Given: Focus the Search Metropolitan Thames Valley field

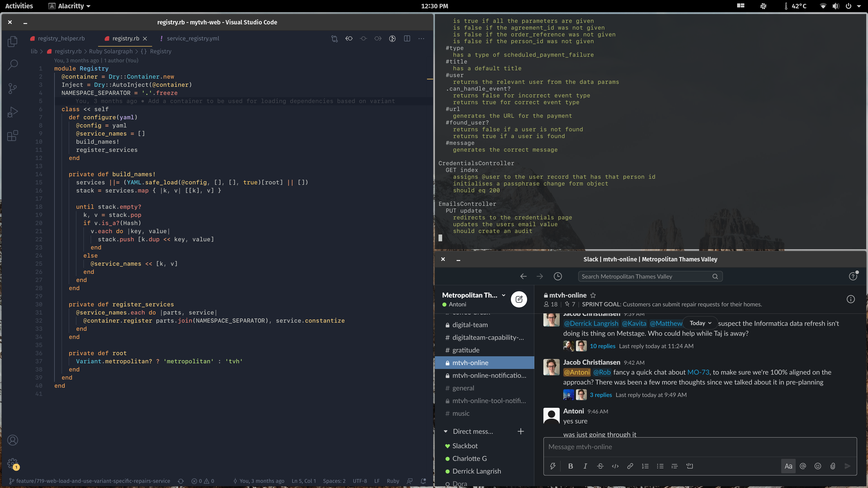Looking at the screenshot, I should click(650, 277).
